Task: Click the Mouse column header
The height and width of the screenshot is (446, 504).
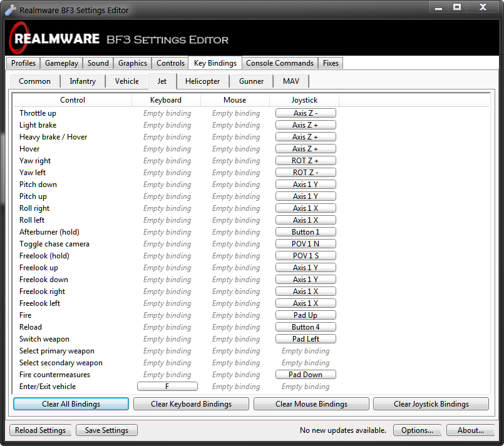Action: click(235, 100)
